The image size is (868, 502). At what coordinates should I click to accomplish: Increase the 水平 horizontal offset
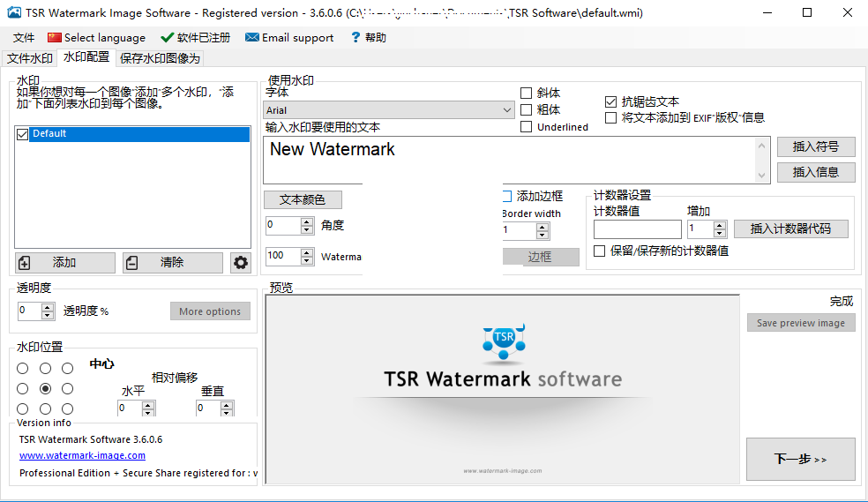click(148, 405)
